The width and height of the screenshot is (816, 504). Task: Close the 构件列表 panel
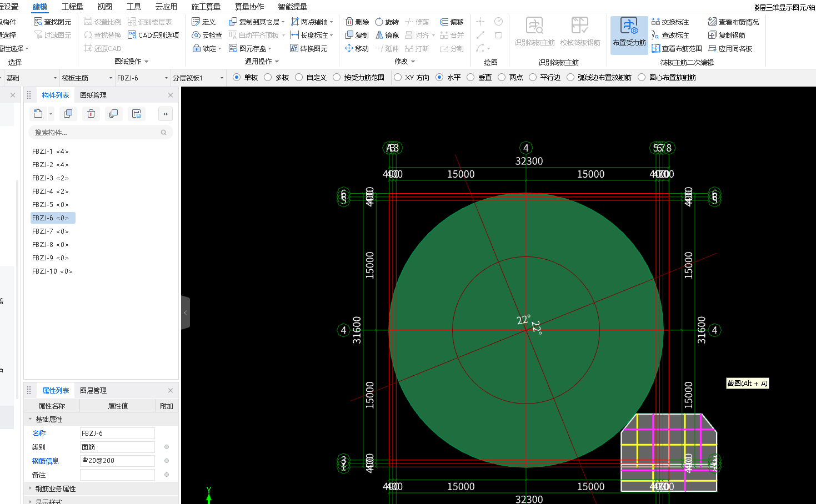point(171,95)
